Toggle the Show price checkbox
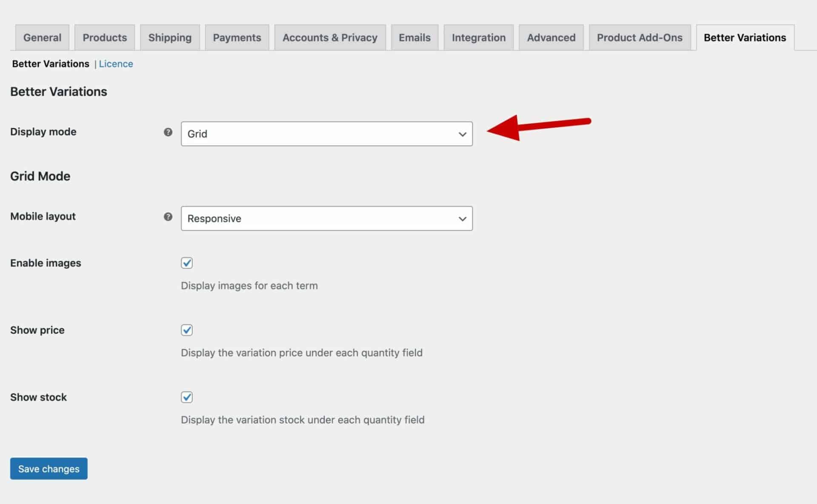This screenshot has height=504, width=817. click(187, 330)
